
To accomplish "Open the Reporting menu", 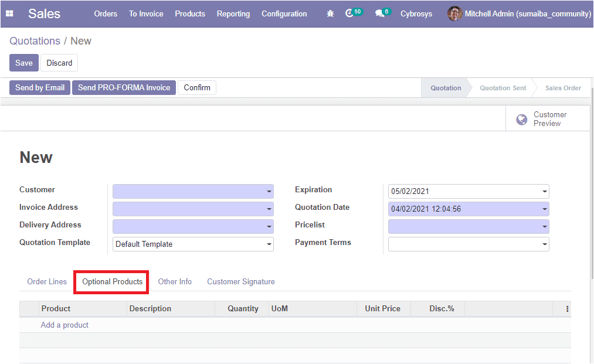I will pos(233,13).
